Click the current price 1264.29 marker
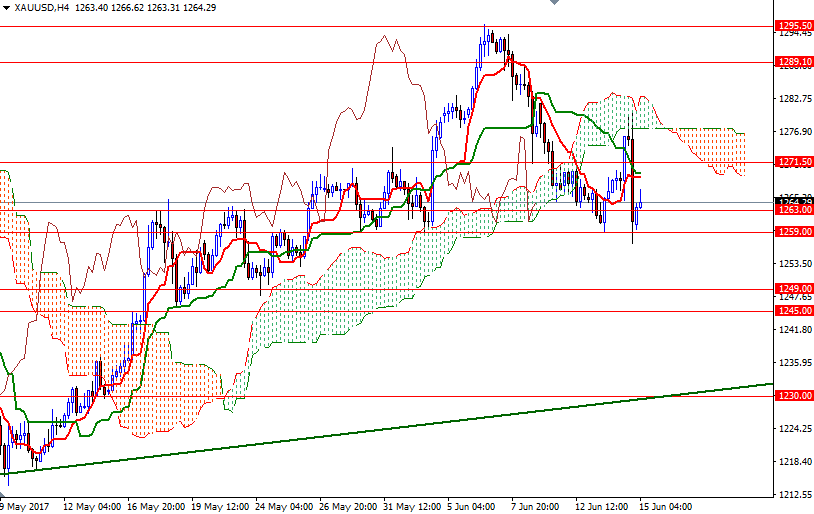Screen dimensions: 814x514 (x=793, y=202)
